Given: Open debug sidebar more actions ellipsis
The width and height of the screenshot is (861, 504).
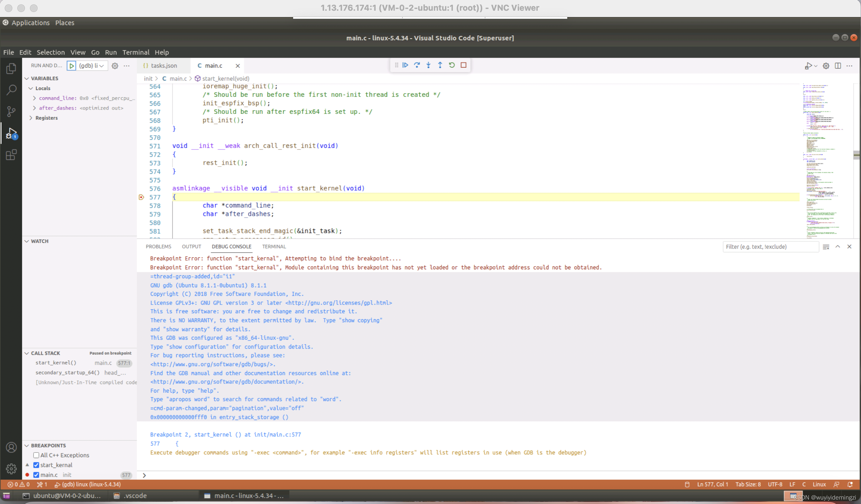Looking at the screenshot, I should 126,66.
